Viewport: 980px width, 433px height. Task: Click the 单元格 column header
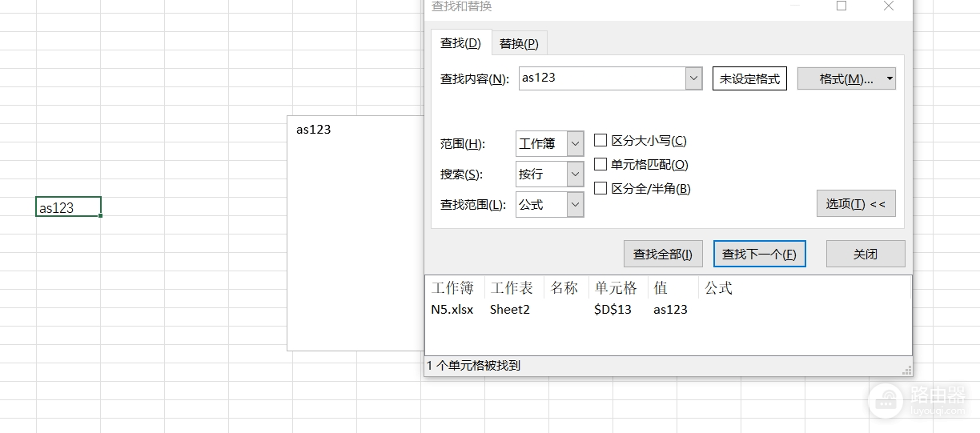coord(617,288)
